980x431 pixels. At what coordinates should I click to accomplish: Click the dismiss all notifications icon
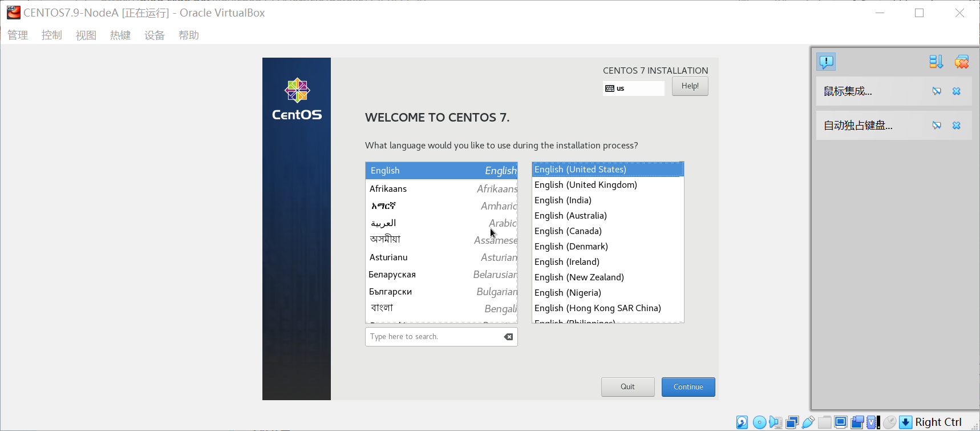click(962, 62)
